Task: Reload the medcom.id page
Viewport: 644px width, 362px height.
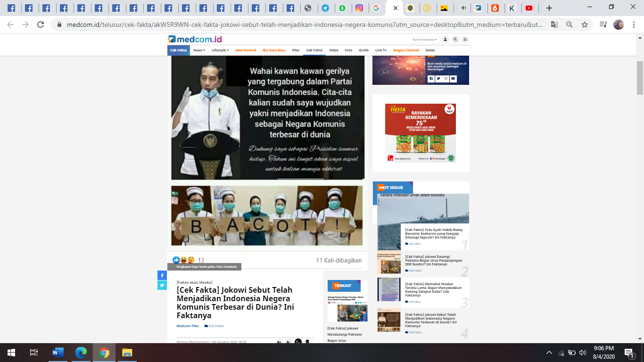Action: tap(41, 25)
